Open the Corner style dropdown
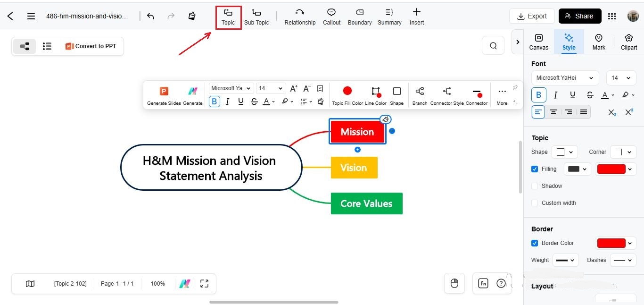The width and height of the screenshot is (644, 305). coord(623,152)
